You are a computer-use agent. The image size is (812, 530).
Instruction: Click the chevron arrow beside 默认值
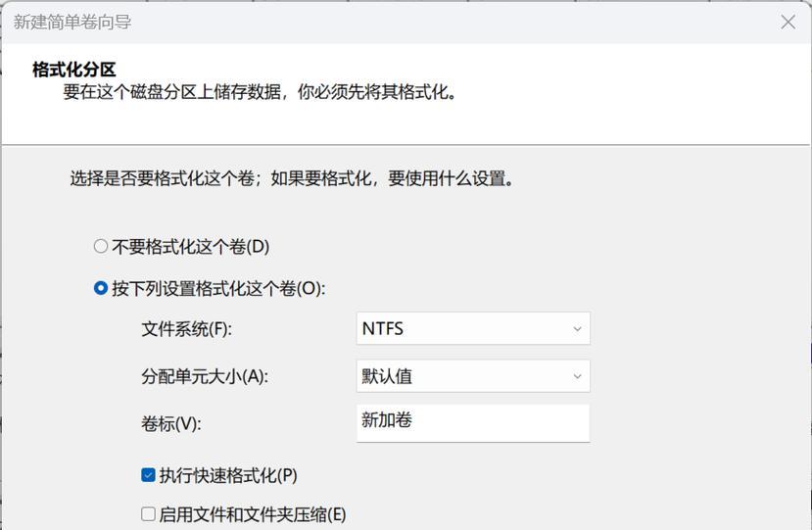pos(577,376)
